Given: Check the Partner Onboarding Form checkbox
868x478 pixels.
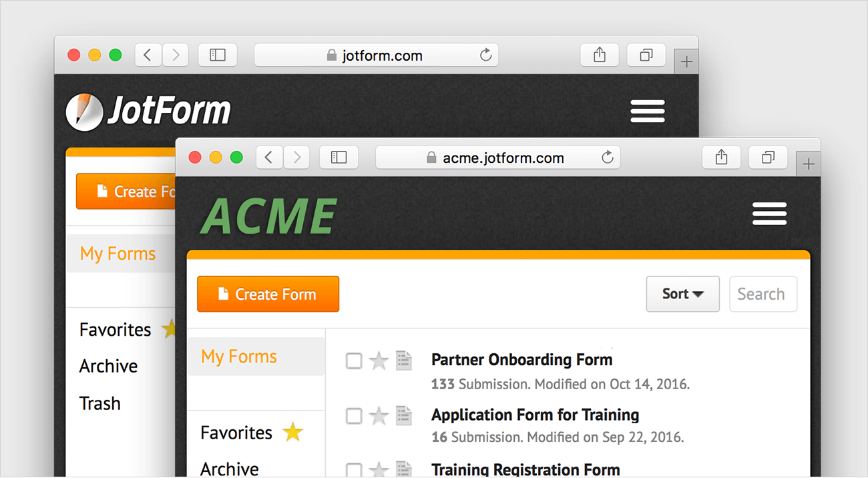Looking at the screenshot, I should click(x=354, y=361).
